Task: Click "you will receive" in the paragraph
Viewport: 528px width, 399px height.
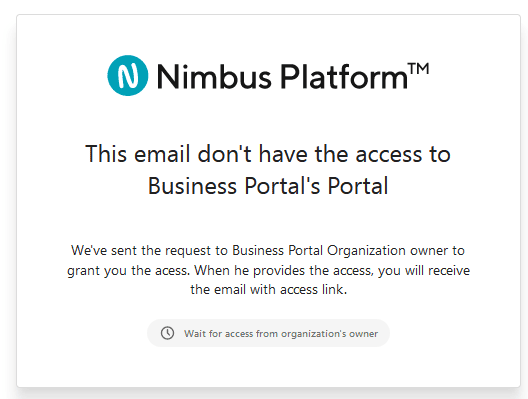Action: point(424,270)
